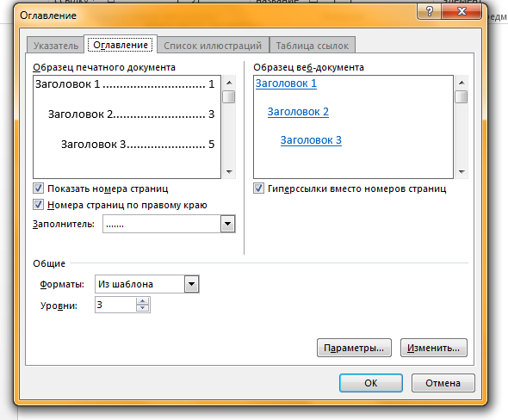Image resolution: width=508 pixels, height=420 pixels.
Task: Toggle Номера страниц по правому краю
Action: click(38, 205)
